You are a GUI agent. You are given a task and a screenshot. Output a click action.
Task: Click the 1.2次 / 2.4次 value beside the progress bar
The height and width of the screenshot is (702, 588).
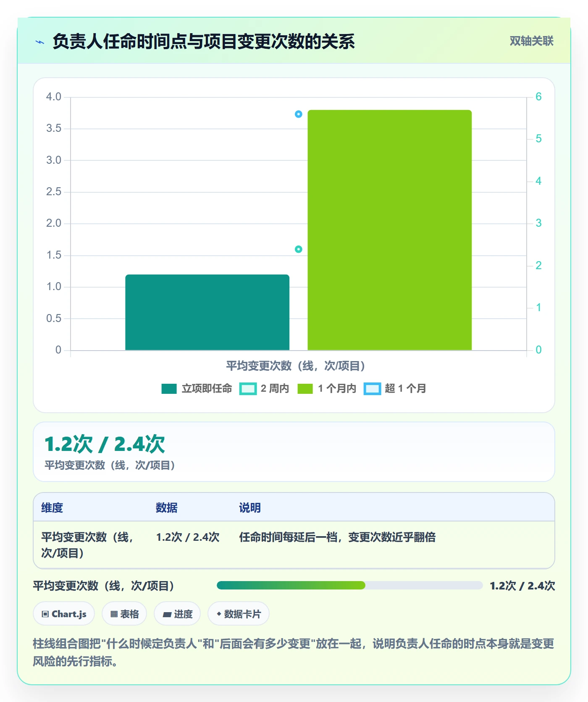(522, 586)
